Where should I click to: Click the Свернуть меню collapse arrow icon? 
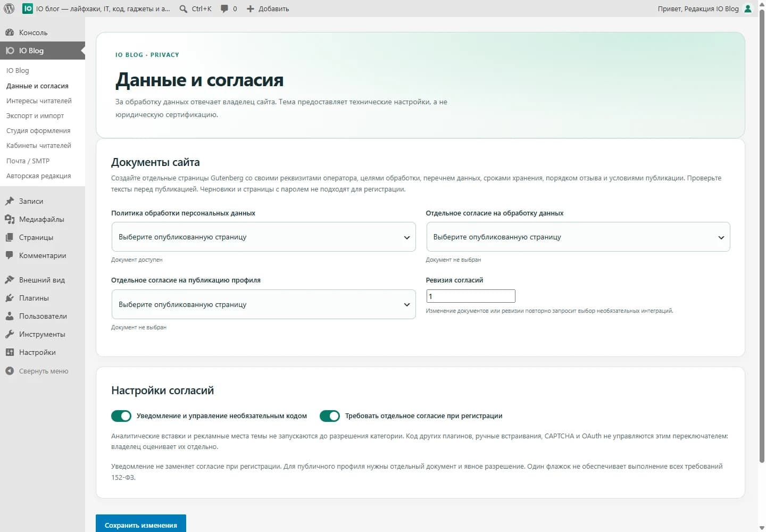(x=10, y=371)
